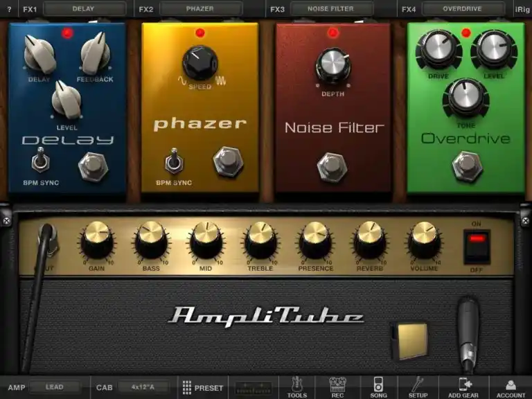This screenshot has height=399, width=532.
Task: Click the right amp rack screw icon
Action: (x=525, y=221)
